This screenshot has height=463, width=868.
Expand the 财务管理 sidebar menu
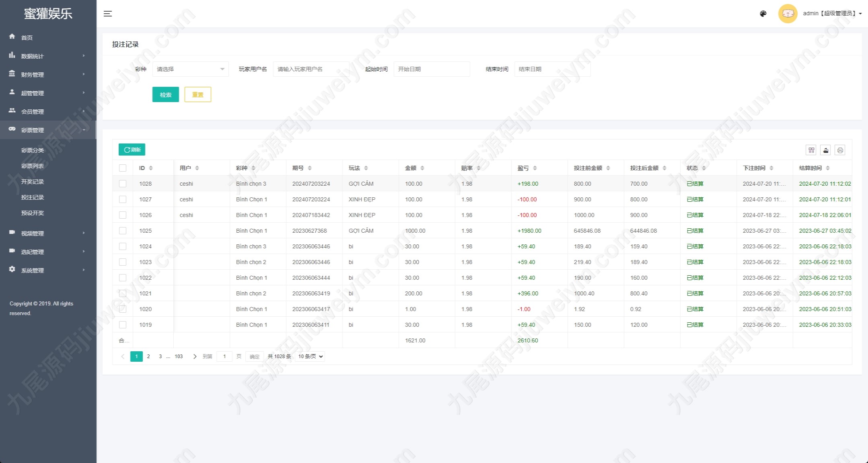(48, 74)
